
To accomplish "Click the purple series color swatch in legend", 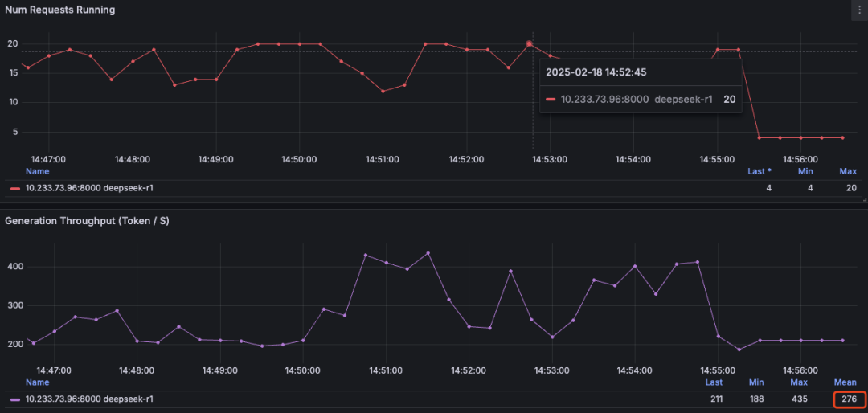I will [15, 399].
